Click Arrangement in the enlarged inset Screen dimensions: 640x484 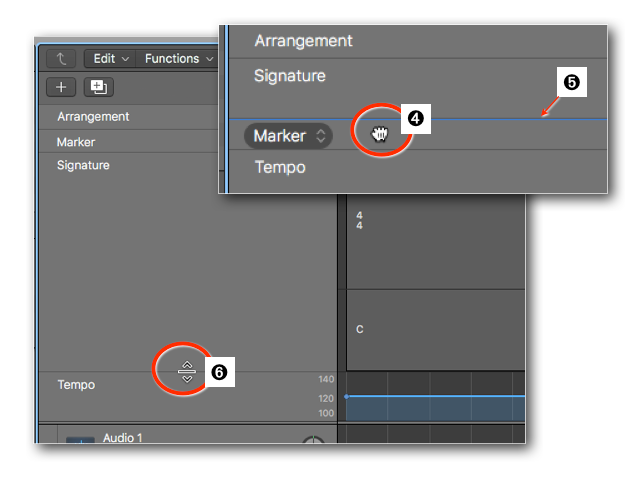pyautogui.click(x=303, y=41)
